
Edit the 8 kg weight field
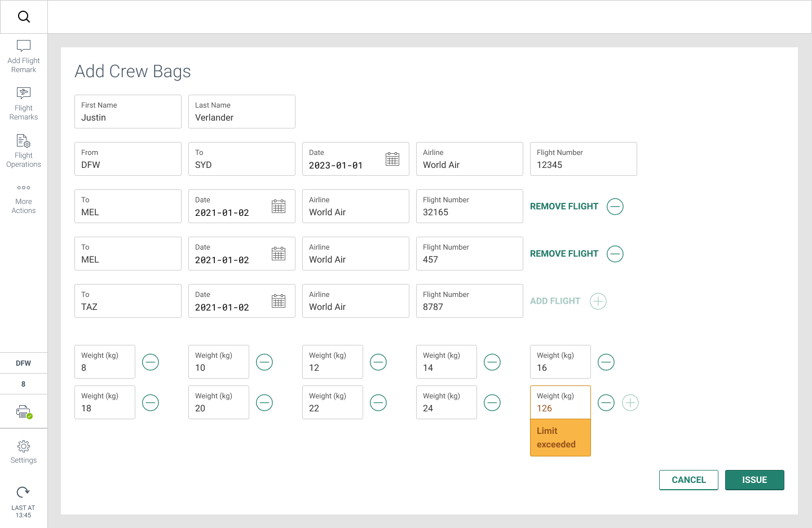[x=105, y=362]
